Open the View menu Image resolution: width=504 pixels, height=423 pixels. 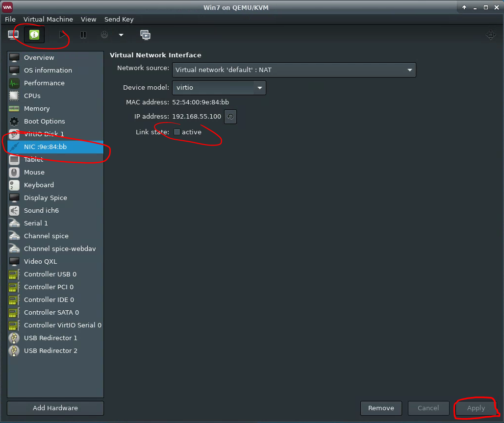[88, 19]
